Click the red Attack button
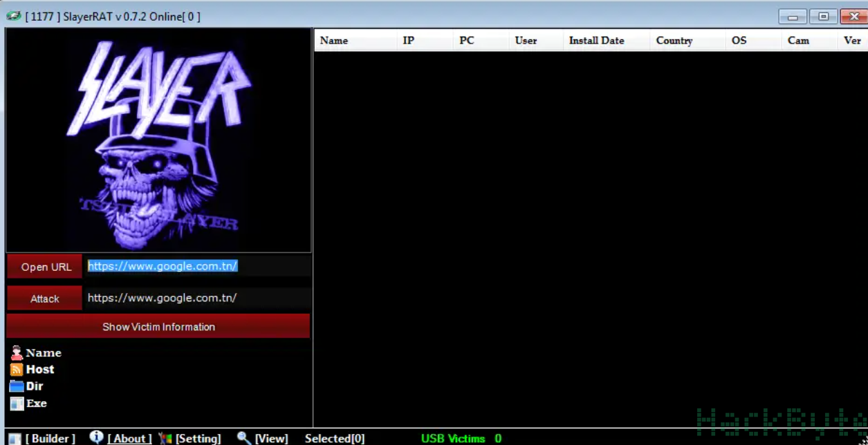 [x=45, y=299]
